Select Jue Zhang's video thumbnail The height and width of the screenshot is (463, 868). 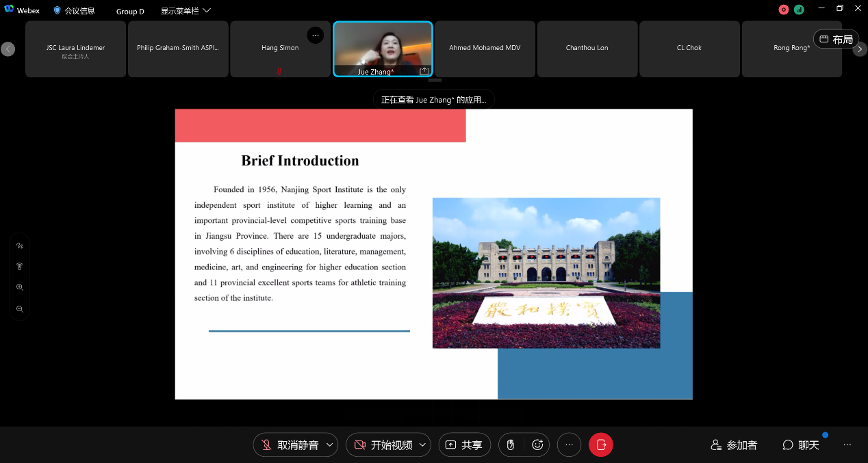[383, 48]
